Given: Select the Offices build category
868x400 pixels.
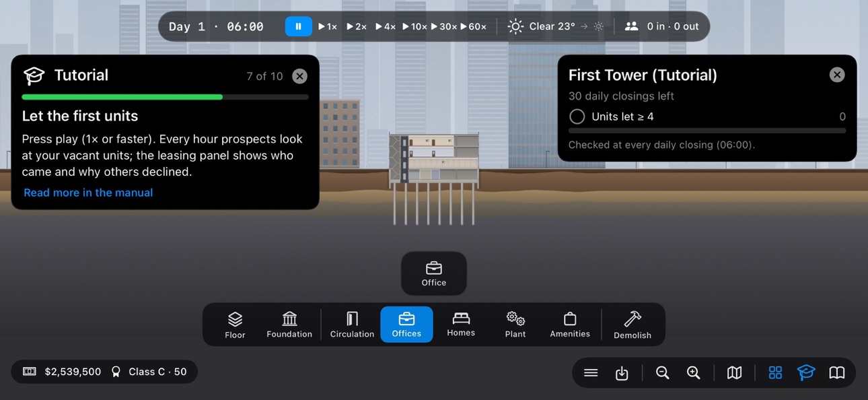Looking at the screenshot, I should point(406,325).
